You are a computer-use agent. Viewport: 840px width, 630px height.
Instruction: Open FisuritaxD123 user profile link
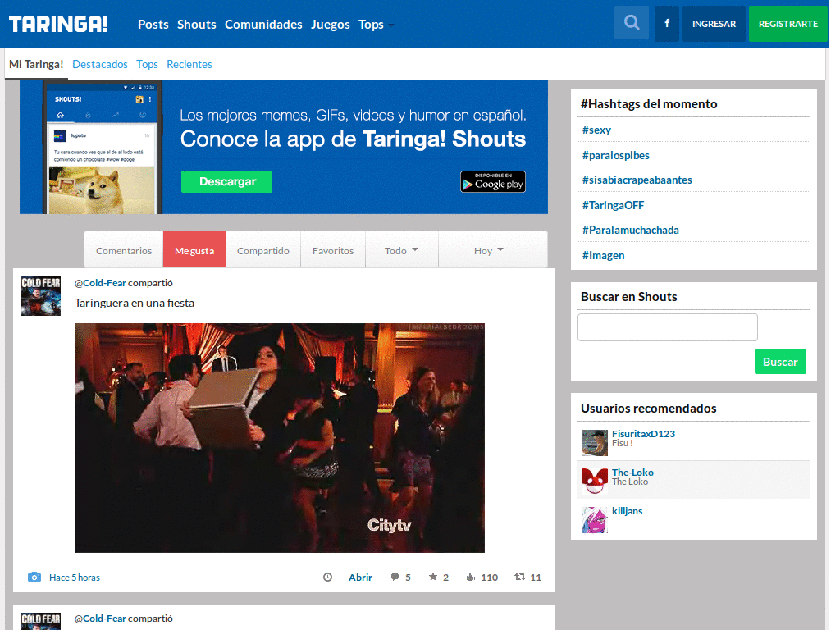click(643, 433)
